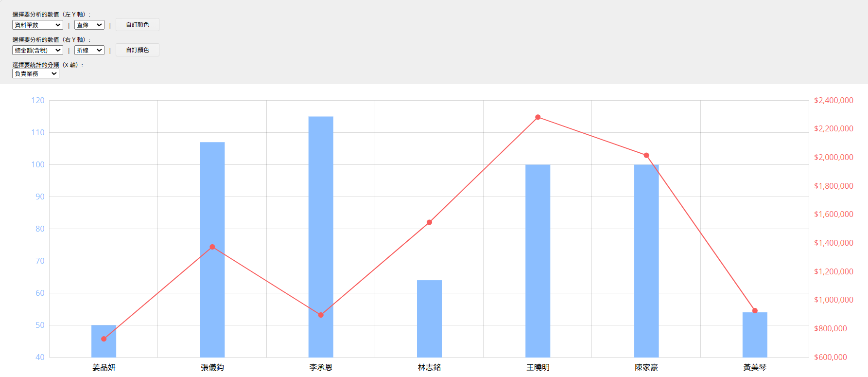The width and height of the screenshot is (868, 377).
Task: Click the 陳家豪 X-axis label
Action: (646, 367)
